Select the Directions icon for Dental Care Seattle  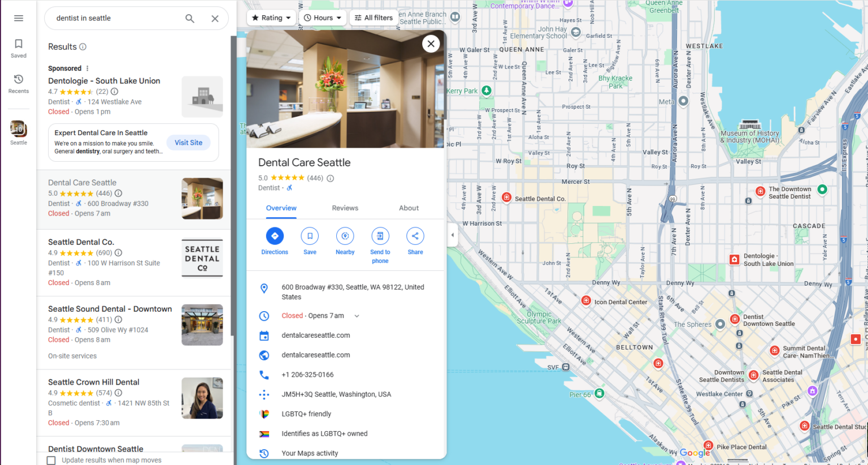275,236
